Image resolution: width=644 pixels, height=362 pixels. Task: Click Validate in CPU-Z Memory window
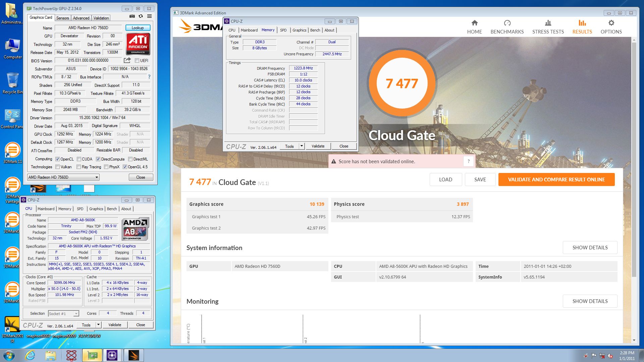point(318,146)
